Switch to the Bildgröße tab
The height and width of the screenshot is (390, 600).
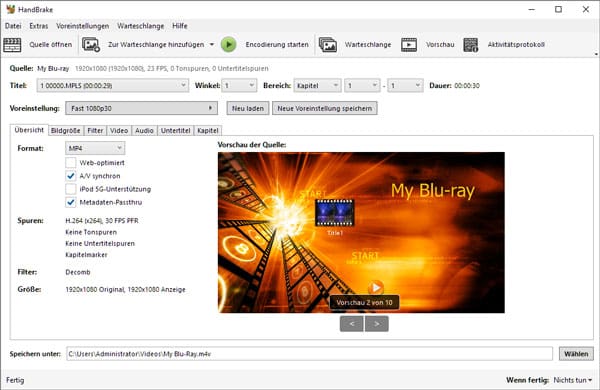[65, 131]
